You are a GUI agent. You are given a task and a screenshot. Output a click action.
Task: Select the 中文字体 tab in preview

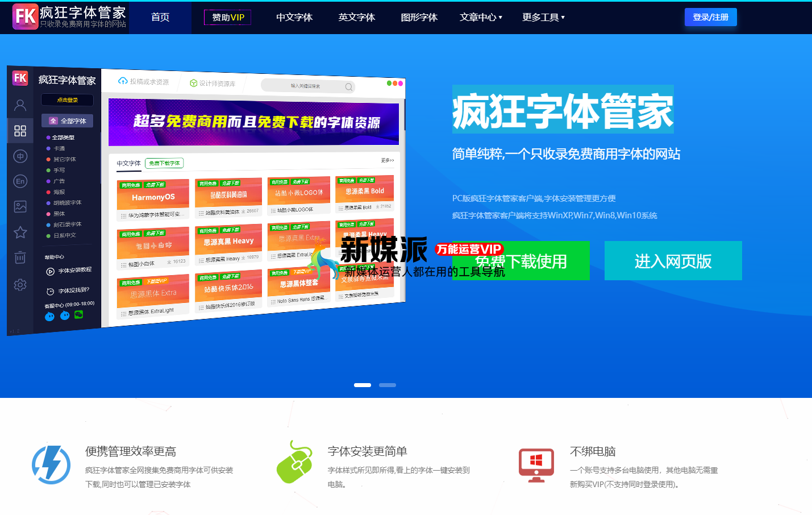(x=129, y=164)
